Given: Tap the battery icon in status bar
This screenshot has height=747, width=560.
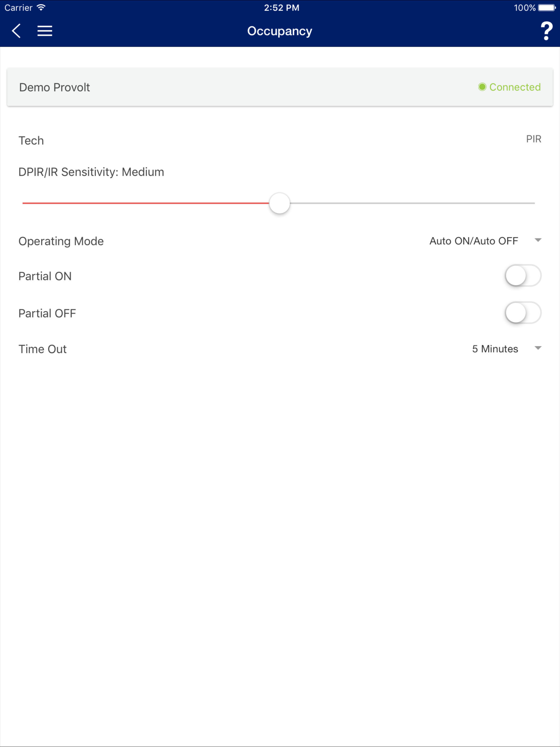Looking at the screenshot, I should (547, 7).
